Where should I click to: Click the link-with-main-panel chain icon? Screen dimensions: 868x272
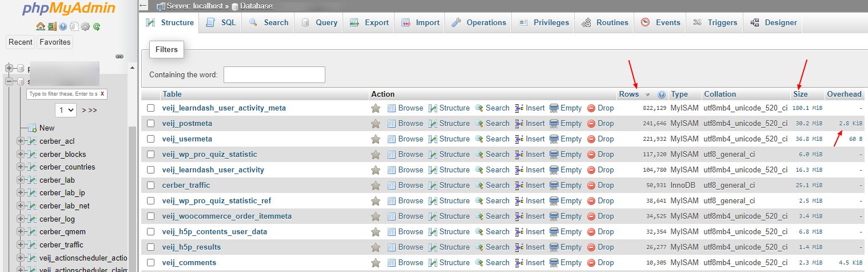[x=120, y=57]
